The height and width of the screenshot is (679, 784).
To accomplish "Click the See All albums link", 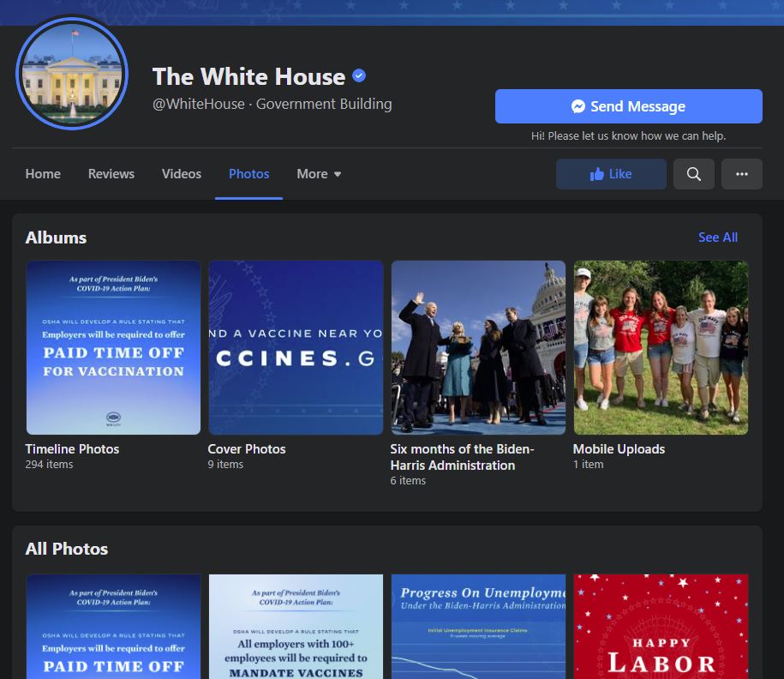I will click(717, 237).
